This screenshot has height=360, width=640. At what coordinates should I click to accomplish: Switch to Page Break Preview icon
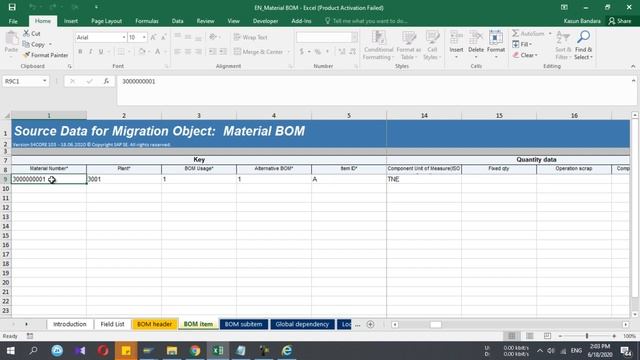click(547, 336)
